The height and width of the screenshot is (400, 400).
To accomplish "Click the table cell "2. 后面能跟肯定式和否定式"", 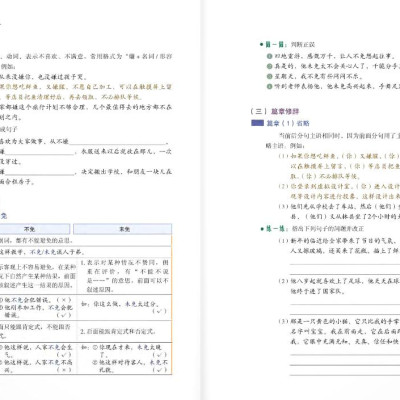I will (118, 331).
